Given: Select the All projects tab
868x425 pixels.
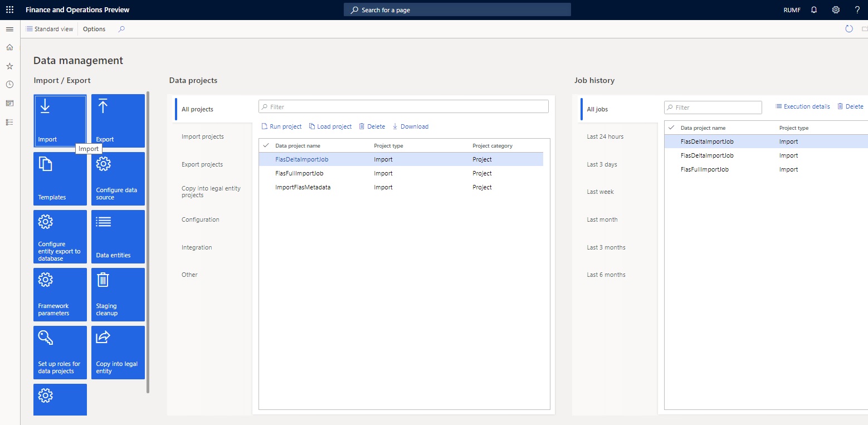Looking at the screenshot, I should click(x=213, y=109).
